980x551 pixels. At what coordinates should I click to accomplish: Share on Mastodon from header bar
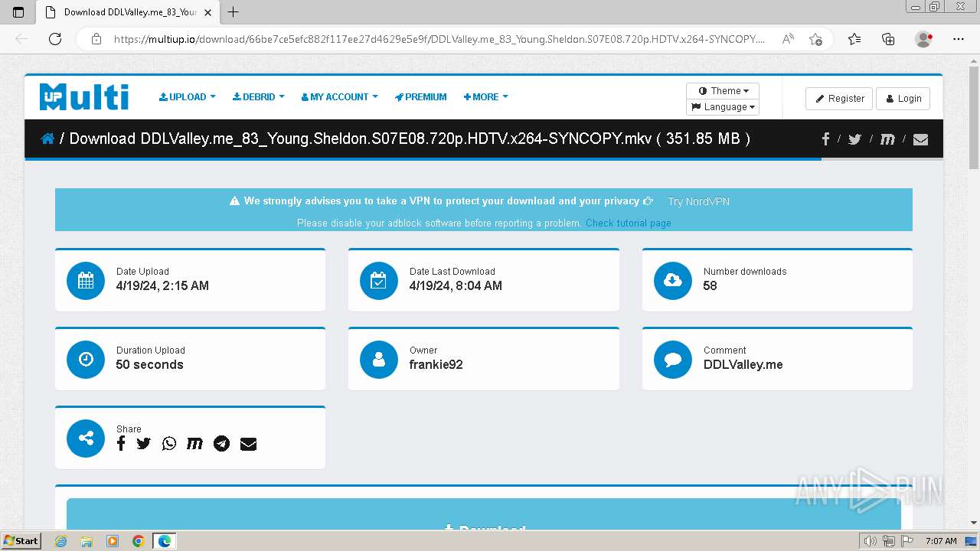tap(887, 139)
